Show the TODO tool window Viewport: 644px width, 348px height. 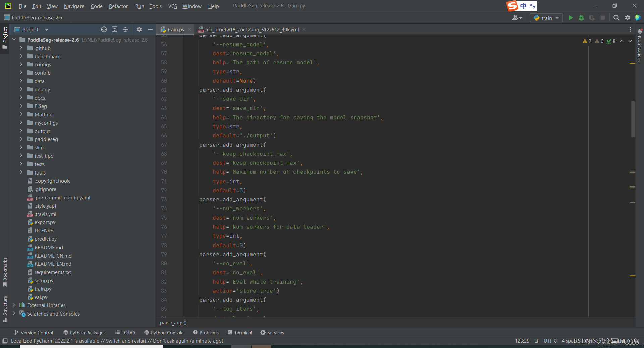click(x=125, y=333)
